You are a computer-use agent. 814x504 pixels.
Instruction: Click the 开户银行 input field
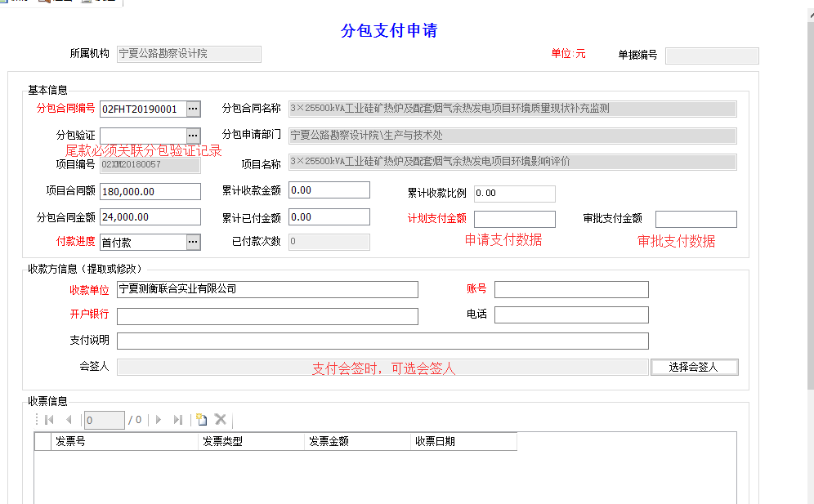[x=267, y=317]
